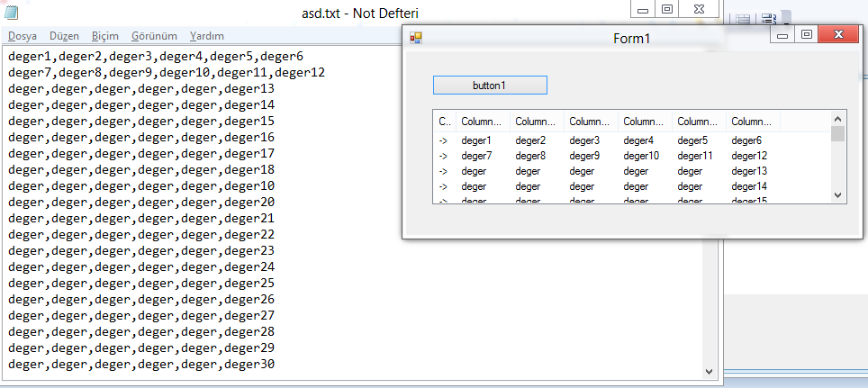Viewport: 868px width, 388px height.
Task: Minimize the Form1 window
Action: coord(782,36)
